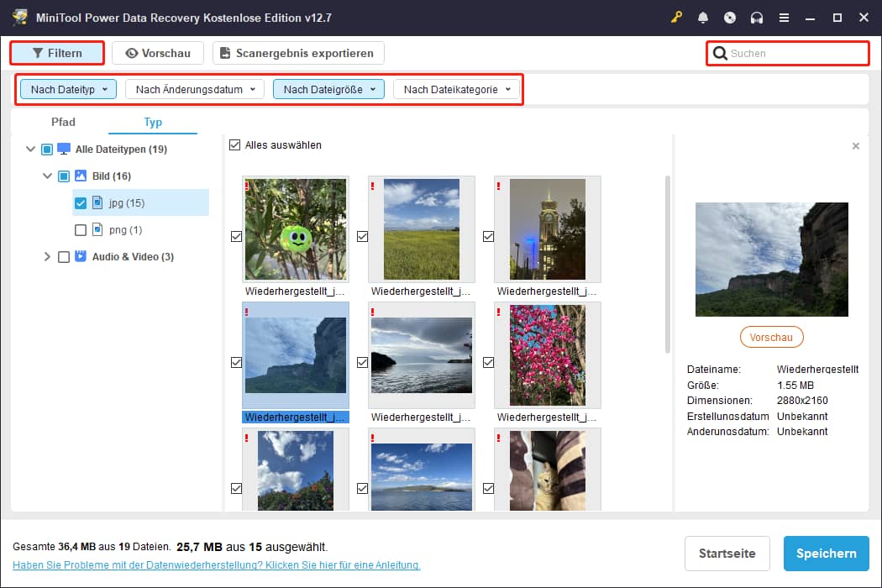Click the Speichern button
Image resolution: width=882 pixels, height=588 pixels.
click(x=826, y=554)
